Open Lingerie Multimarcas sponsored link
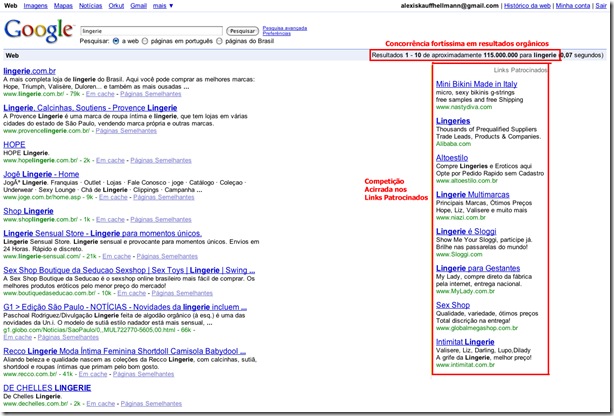Viewport: 614px width, 416px height. (473, 194)
